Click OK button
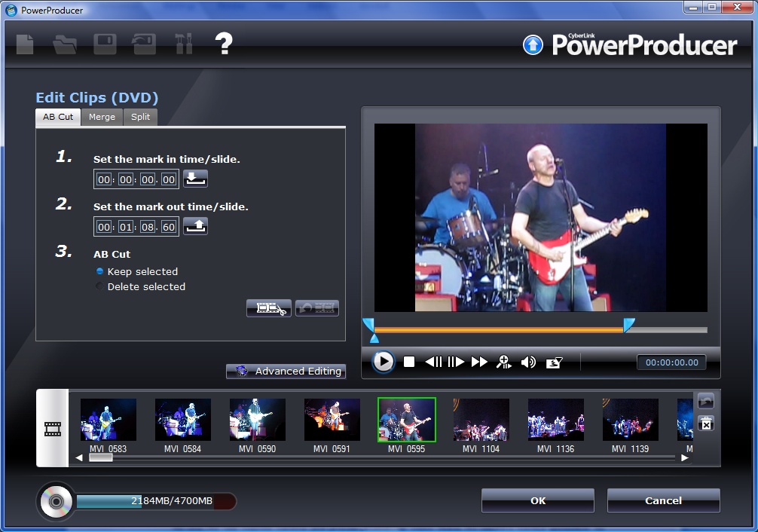Viewport: 758px width, 532px height. tap(538, 500)
